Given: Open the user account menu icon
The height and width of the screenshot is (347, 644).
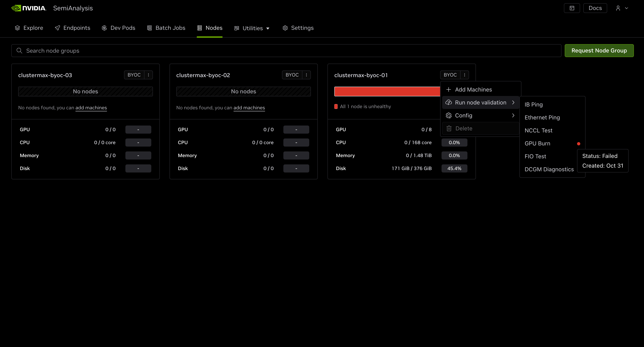Looking at the screenshot, I should pyautogui.click(x=618, y=8).
